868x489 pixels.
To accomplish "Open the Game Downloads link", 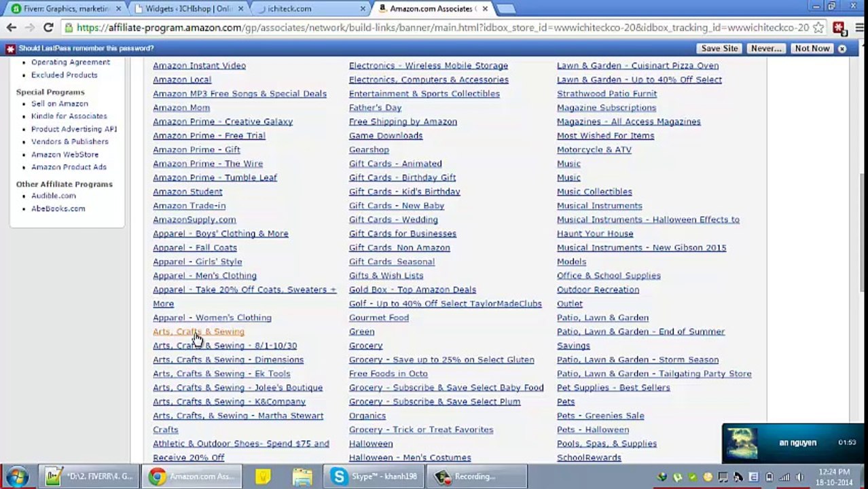I will [386, 135].
